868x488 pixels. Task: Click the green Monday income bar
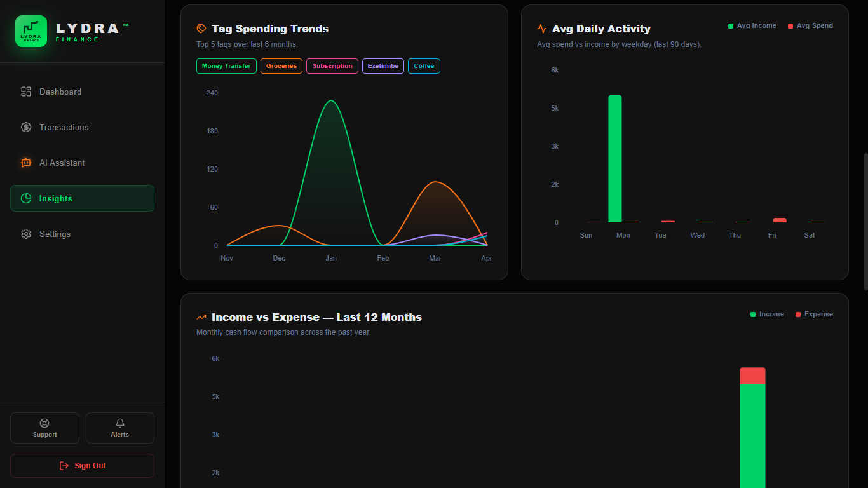pyautogui.click(x=614, y=159)
